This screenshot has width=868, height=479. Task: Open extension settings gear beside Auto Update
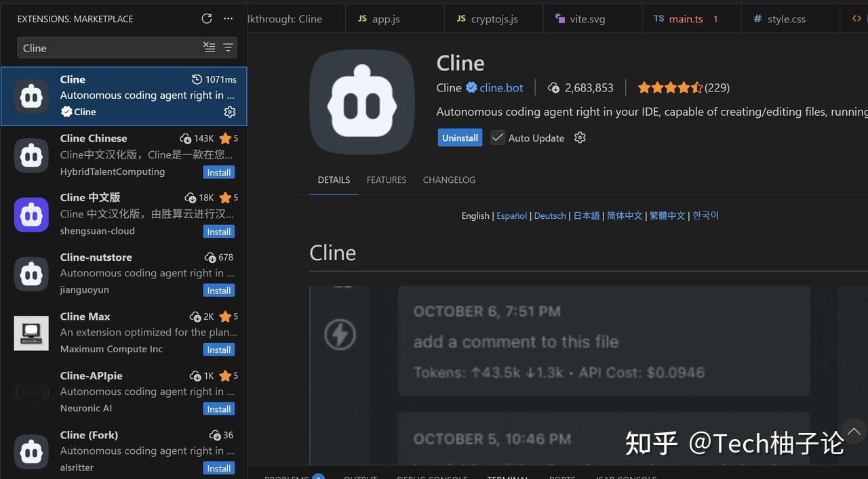(580, 138)
